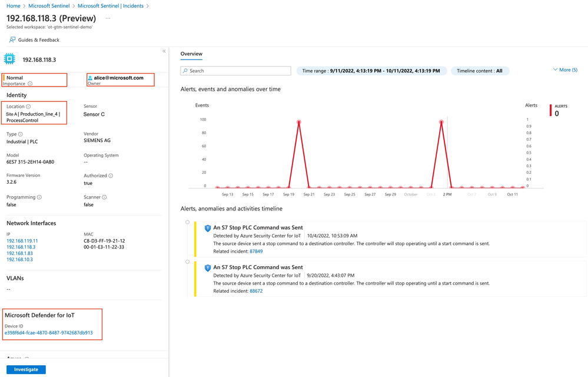
Task: Collapse the side panel with double chevron
Action: 164,51
